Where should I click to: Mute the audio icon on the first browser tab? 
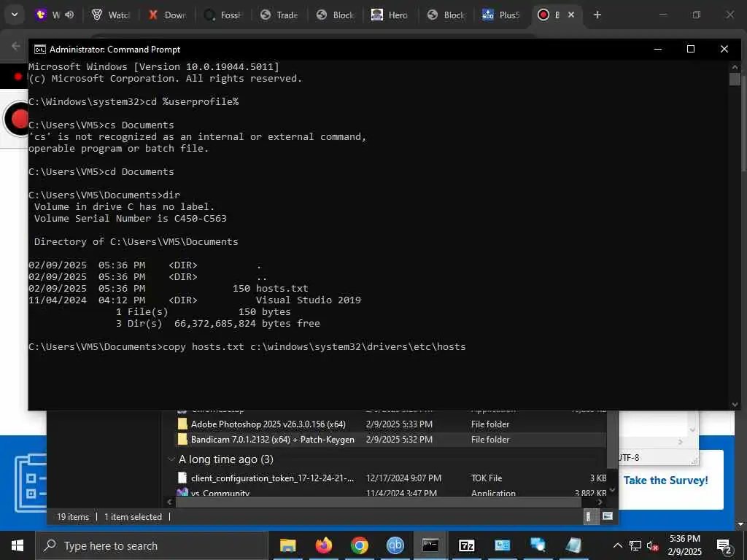69,15
